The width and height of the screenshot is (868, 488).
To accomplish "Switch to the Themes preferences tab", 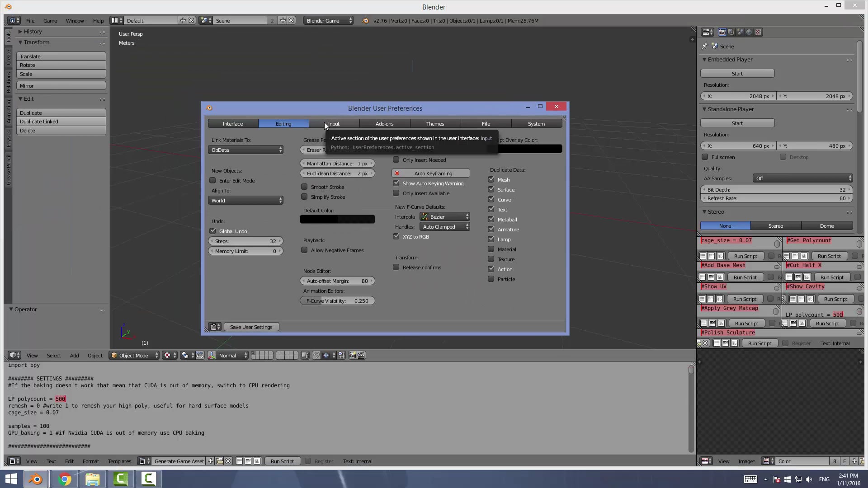I will tap(434, 123).
